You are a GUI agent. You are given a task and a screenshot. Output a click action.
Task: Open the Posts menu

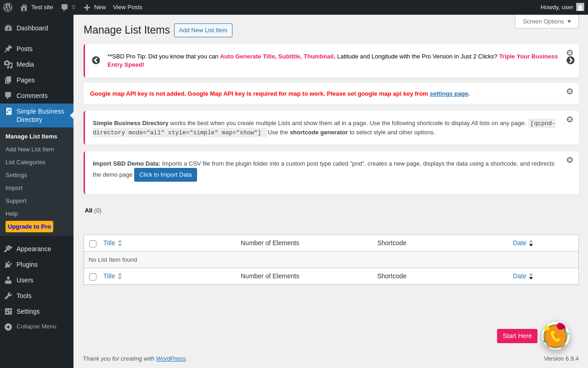(24, 49)
